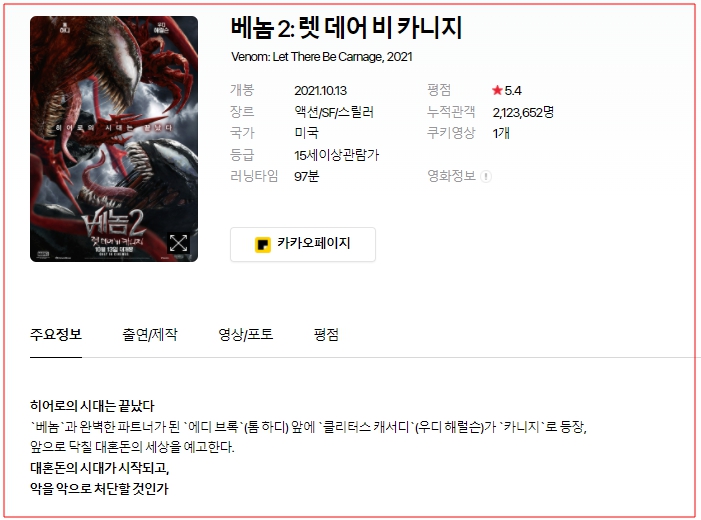This screenshot has width=701, height=520.
Task: Select the 주요정보 tab
Action: [x=56, y=334]
